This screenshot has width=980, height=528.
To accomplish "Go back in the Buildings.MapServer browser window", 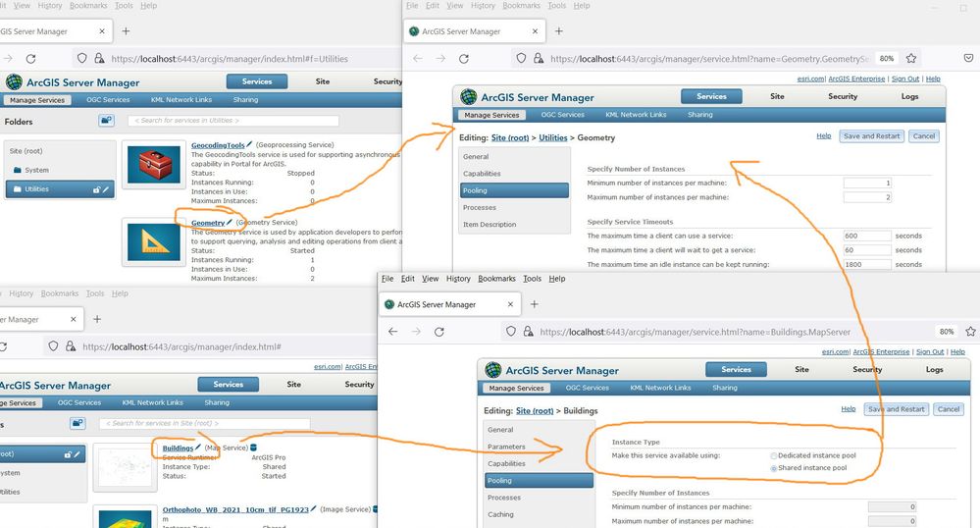I will tap(392, 332).
